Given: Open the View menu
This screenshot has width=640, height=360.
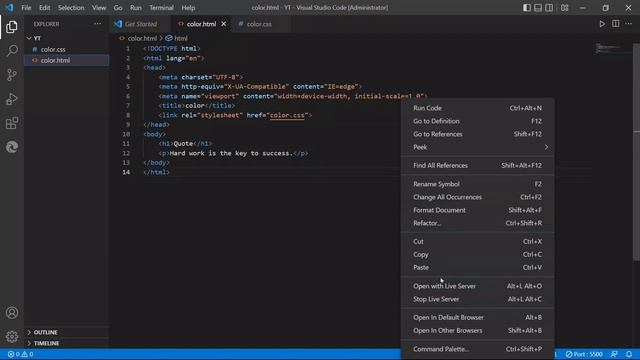Looking at the screenshot, I should point(99,8).
